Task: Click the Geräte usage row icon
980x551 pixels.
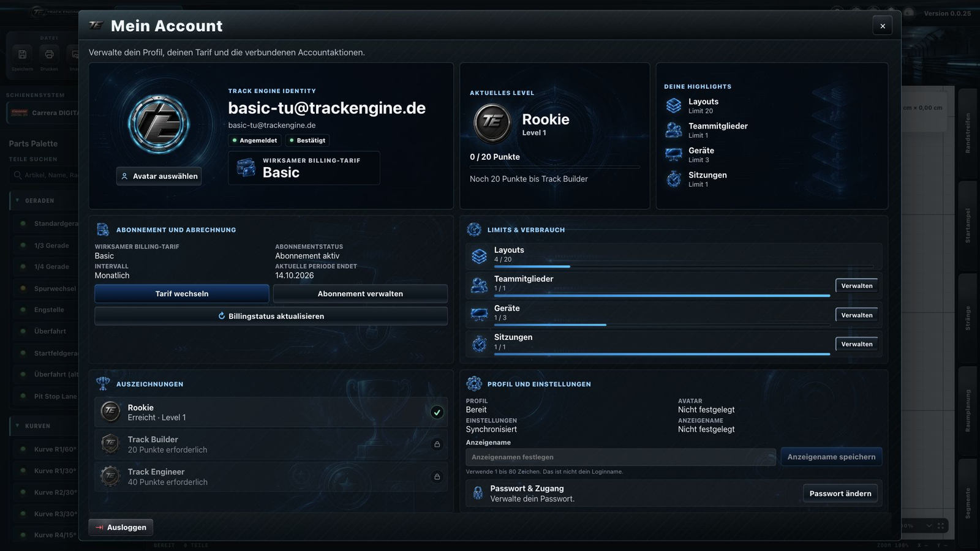Action: pyautogui.click(x=479, y=315)
